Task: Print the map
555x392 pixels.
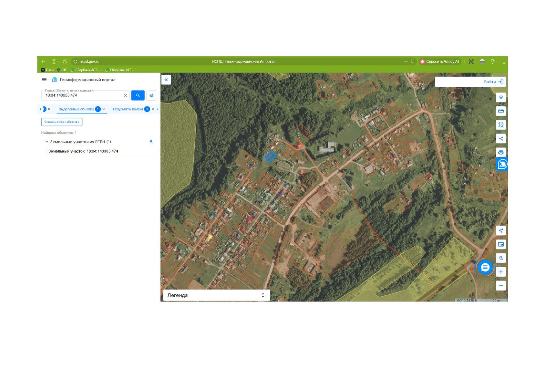Action: tap(501, 152)
